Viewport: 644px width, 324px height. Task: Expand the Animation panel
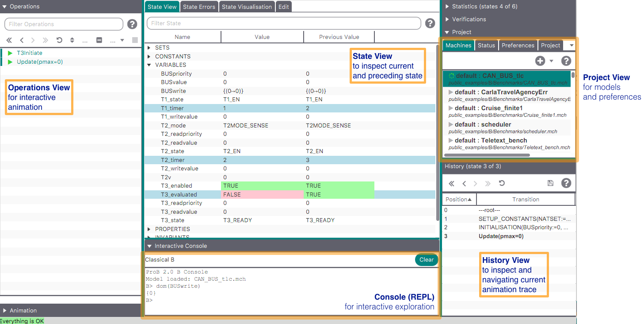pos(5,311)
